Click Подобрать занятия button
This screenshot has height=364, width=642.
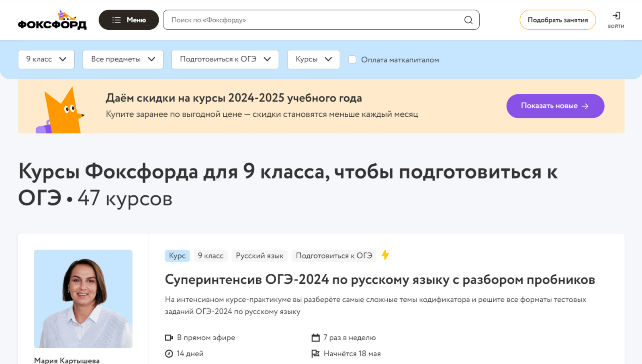[x=558, y=20]
